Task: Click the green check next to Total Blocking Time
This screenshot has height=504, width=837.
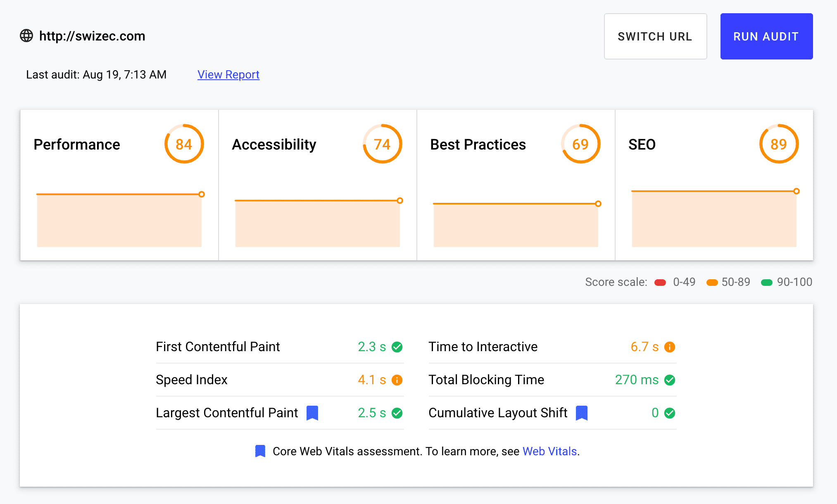Action: click(x=670, y=380)
